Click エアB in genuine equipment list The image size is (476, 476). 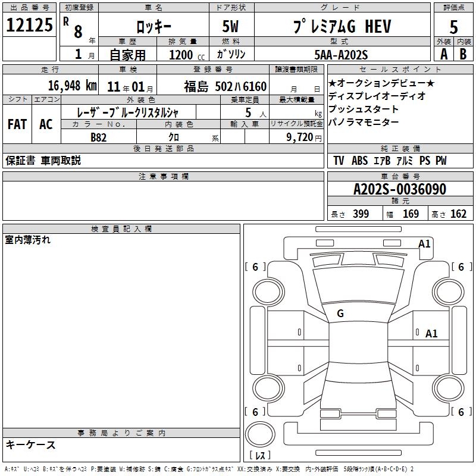point(382,161)
